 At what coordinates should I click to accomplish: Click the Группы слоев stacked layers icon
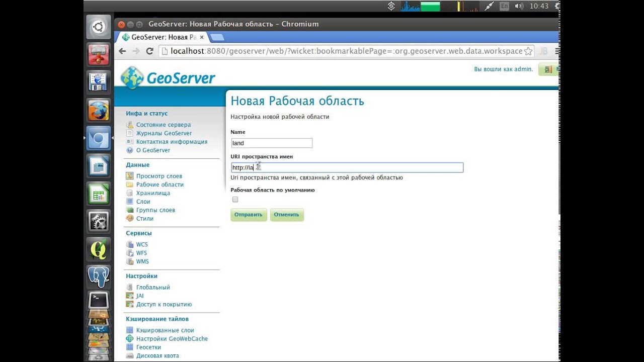[x=130, y=210]
